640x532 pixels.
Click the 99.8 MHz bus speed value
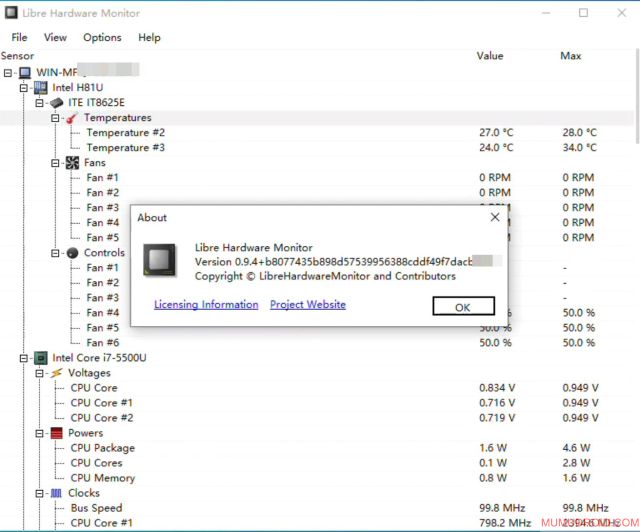[x=502, y=508]
